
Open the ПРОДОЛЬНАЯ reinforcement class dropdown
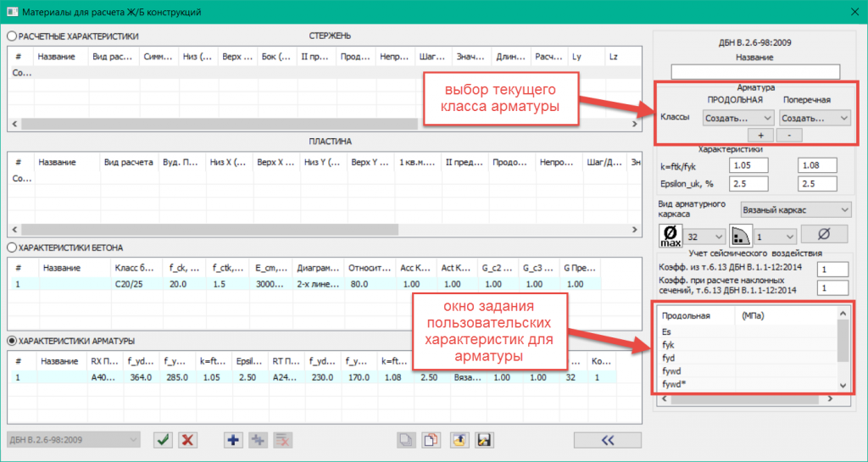coord(739,118)
